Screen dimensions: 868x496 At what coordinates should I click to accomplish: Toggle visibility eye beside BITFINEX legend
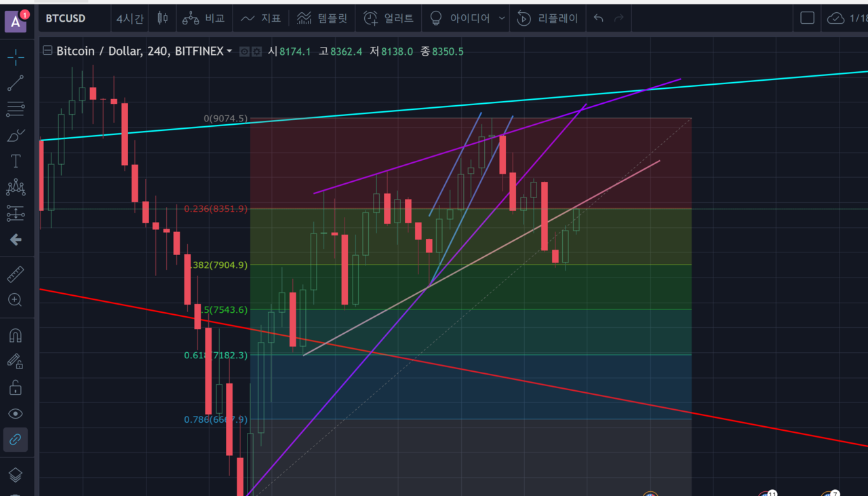(245, 52)
